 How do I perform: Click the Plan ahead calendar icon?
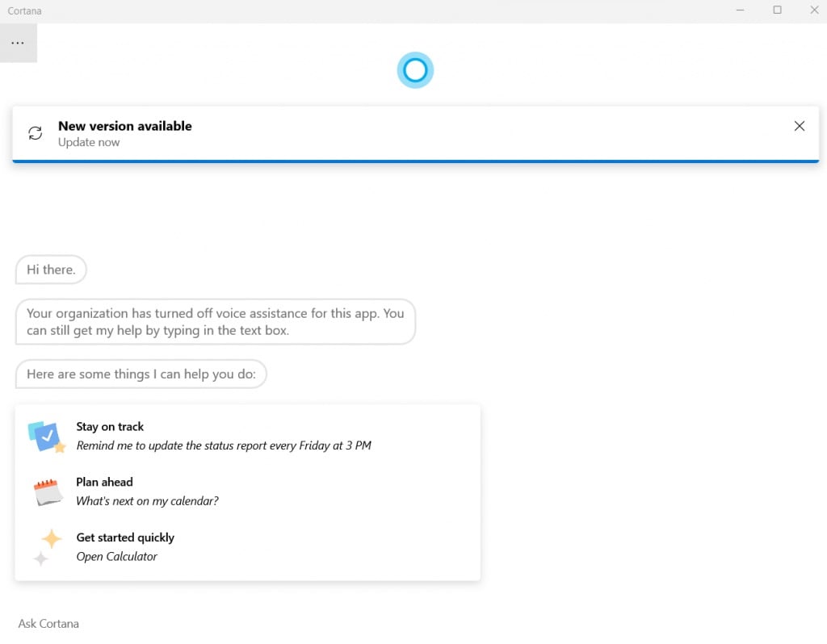coord(48,491)
